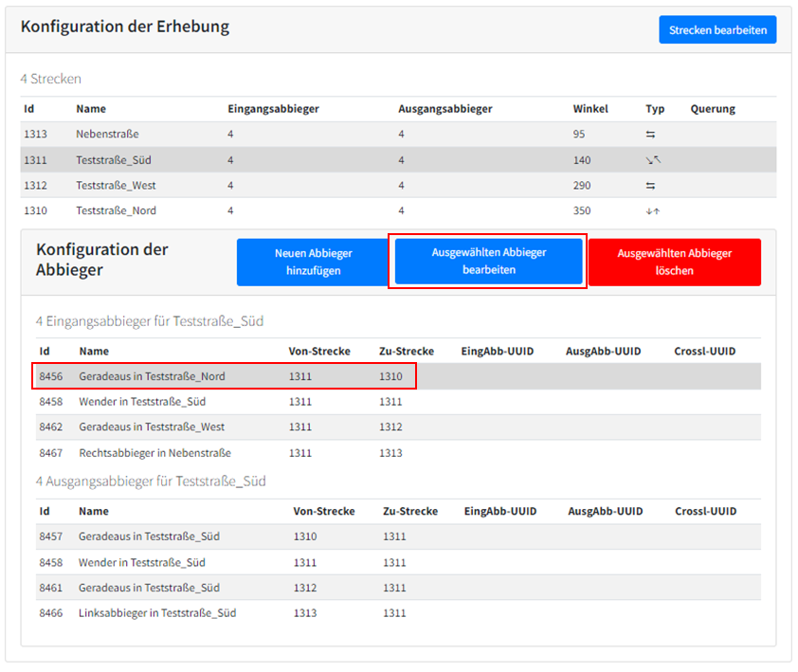Image resolution: width=798 pixels, height=672 pixels.
Task: Click Ausgewählten Abbieger bearbeiten
Action: click(489, 262)
